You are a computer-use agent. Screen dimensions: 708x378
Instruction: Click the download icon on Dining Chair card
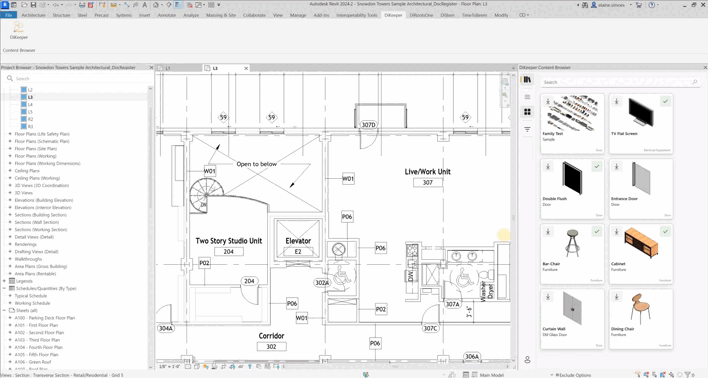[x=616, y=297]
